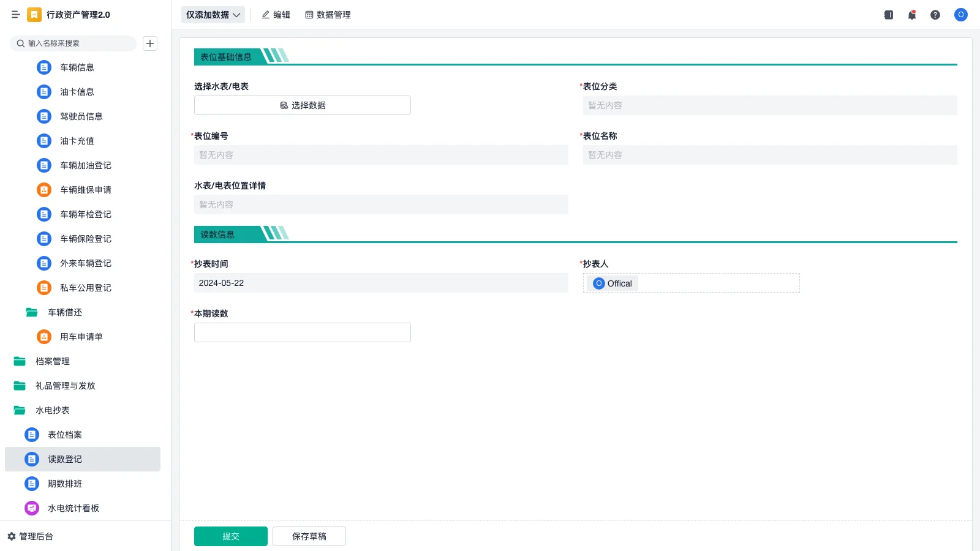Click the 本期读数 input box
Image resolution: width=980 pixels, height=551 pixels.
(303, 332)
